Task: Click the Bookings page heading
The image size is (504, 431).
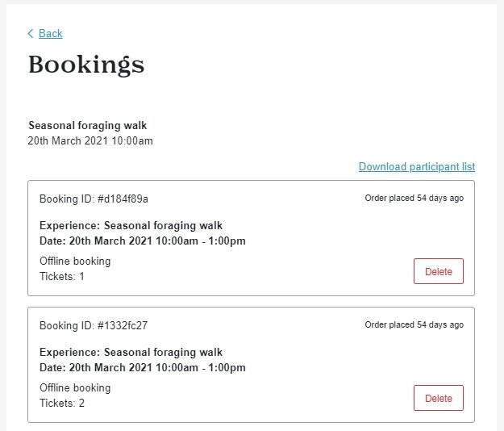Action: pos(86,65)
